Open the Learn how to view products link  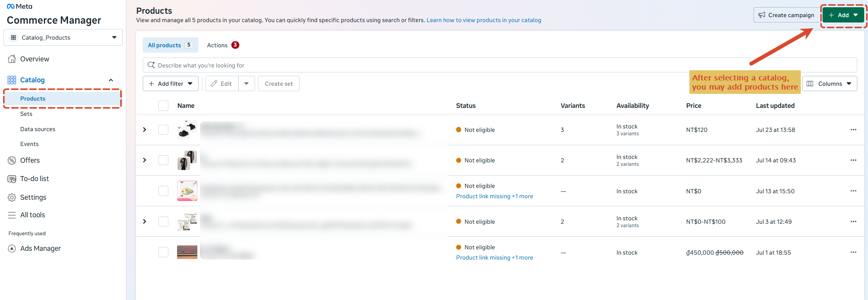point(484,20)
